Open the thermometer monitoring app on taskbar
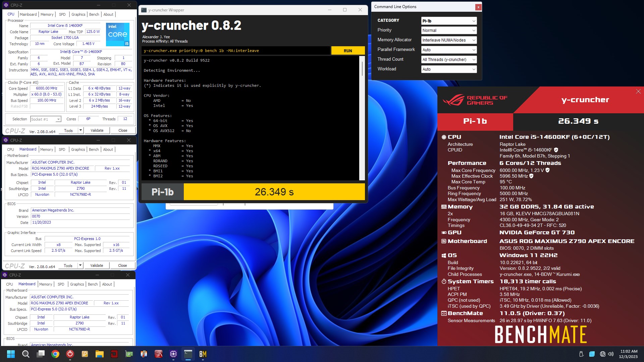The height and width of the screenshot is (362, 644). pos(144,354)
